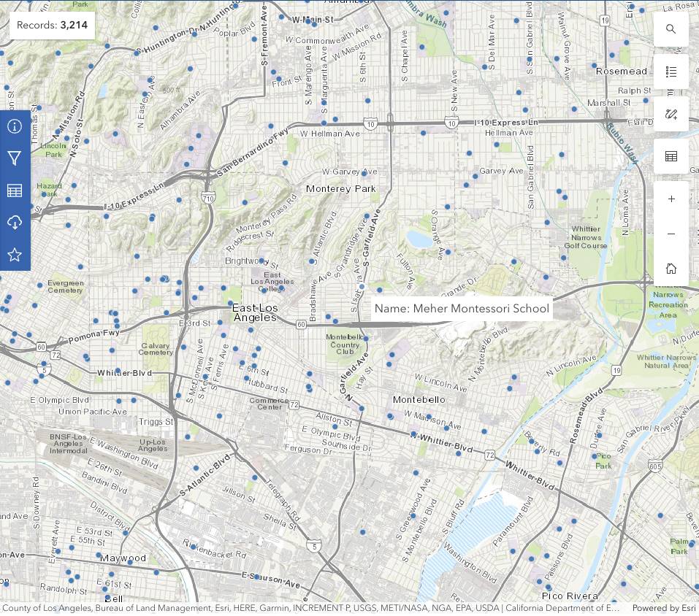Viewport: 699px width, 616px height.
Task: Click the Rosemead city label
Action: point(621,72)
